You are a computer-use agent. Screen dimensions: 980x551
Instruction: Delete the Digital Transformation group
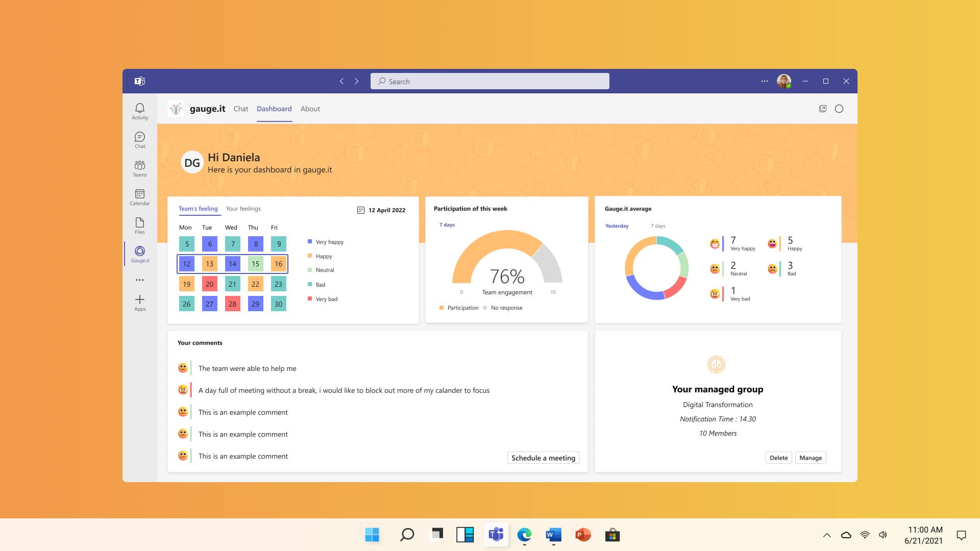click(778, 458)
